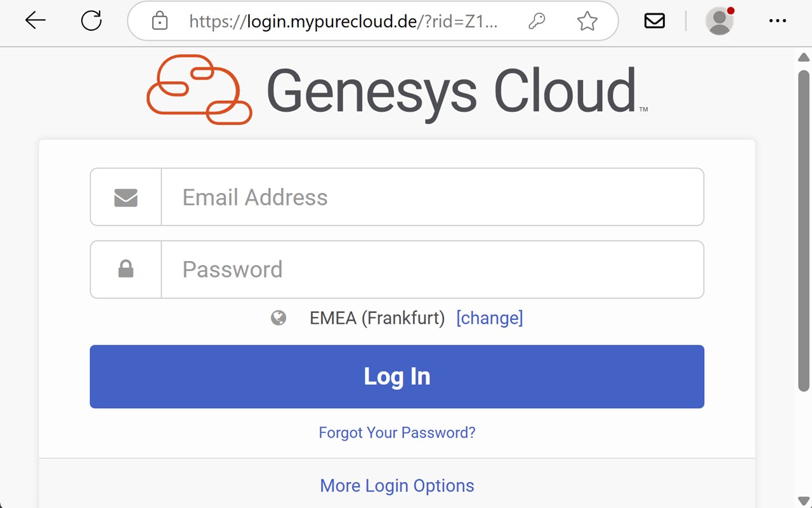Click the globe icon next to EMEA region
This screenshot has width=812, height=508.
click(278, 317)
